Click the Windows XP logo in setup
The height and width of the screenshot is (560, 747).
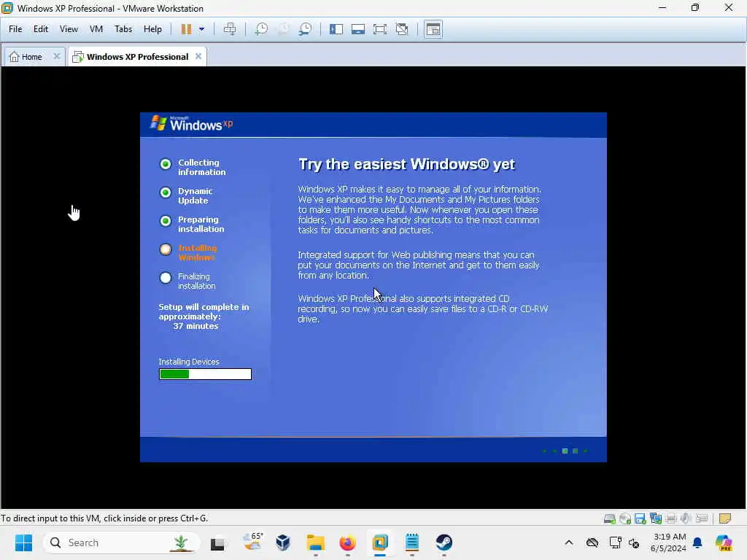(192, 124)
